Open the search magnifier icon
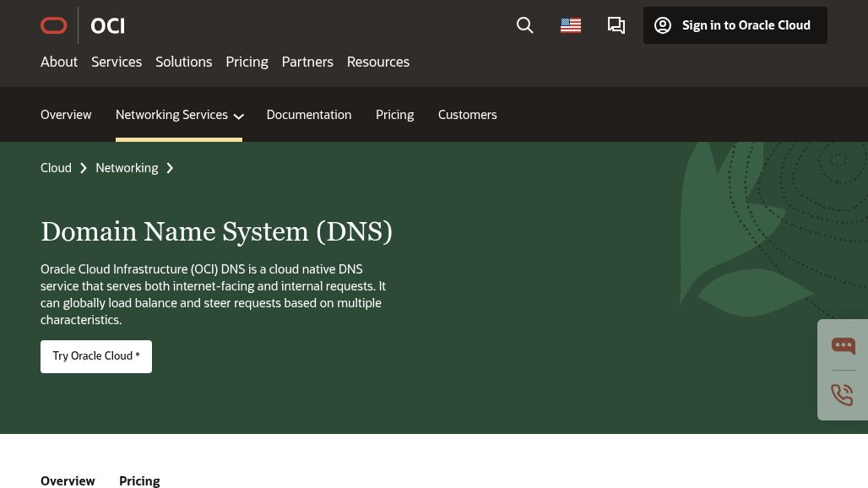868x488 pixels. [x=524, y=26]
